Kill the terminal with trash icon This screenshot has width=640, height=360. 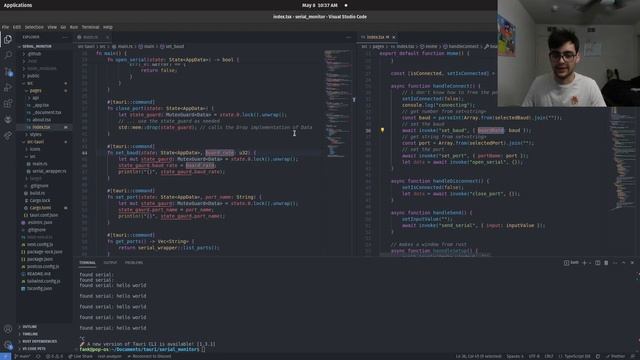[606, 263]
